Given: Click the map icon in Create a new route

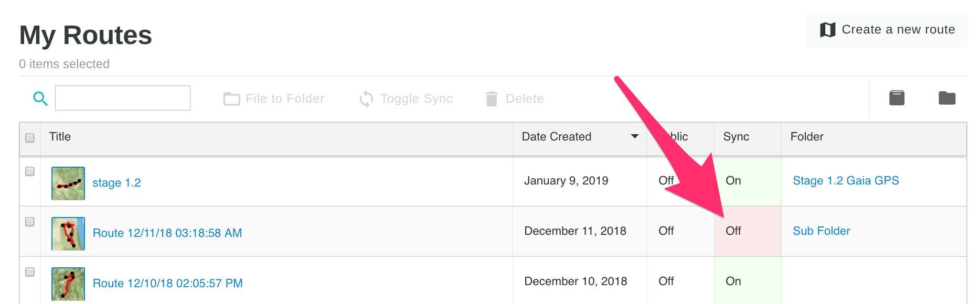Looking at the screenshot, I should pyautogui.click(x=827, y=30).
